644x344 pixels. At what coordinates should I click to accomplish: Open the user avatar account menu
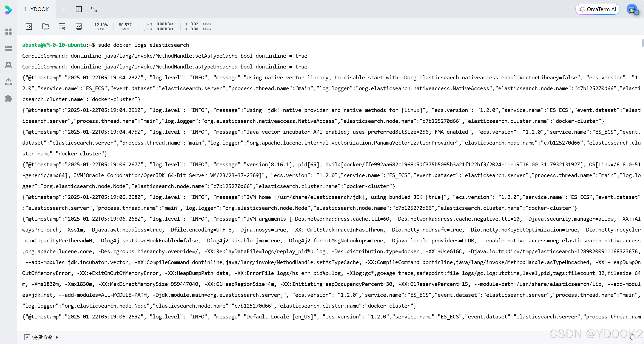coord(632,10)
